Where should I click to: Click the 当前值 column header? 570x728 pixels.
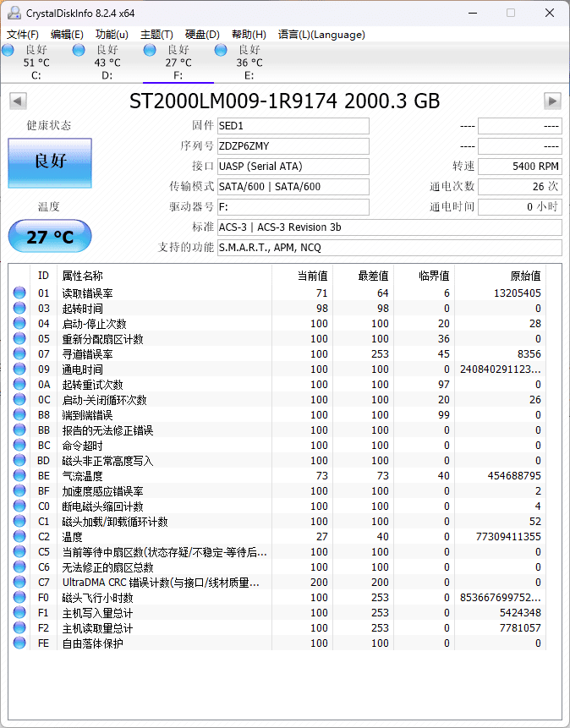point(303,276)
